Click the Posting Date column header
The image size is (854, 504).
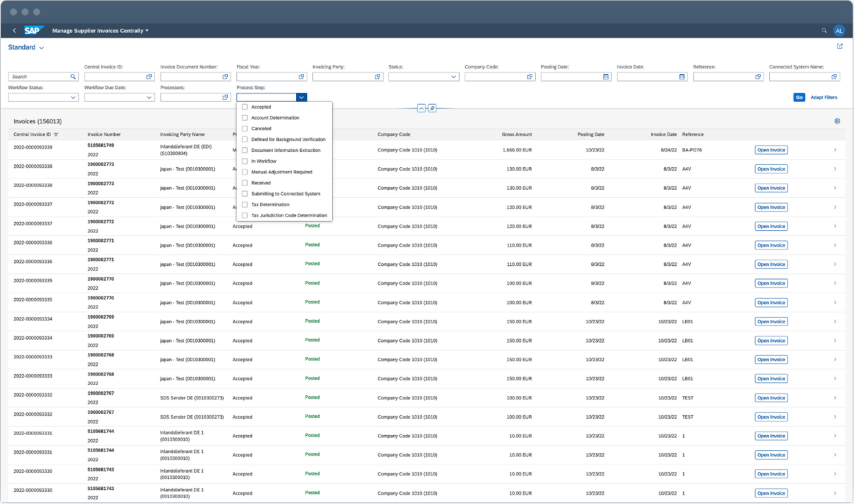pyautogui.click(x=590, y=134)
